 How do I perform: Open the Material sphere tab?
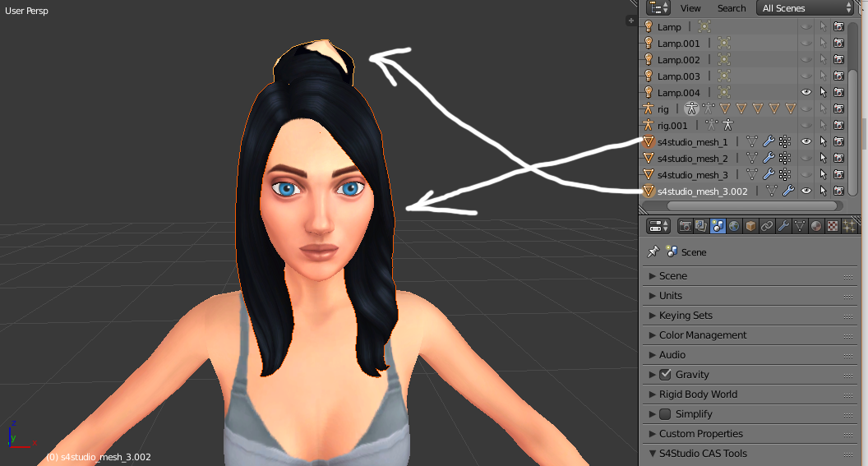tap(816, 226)
